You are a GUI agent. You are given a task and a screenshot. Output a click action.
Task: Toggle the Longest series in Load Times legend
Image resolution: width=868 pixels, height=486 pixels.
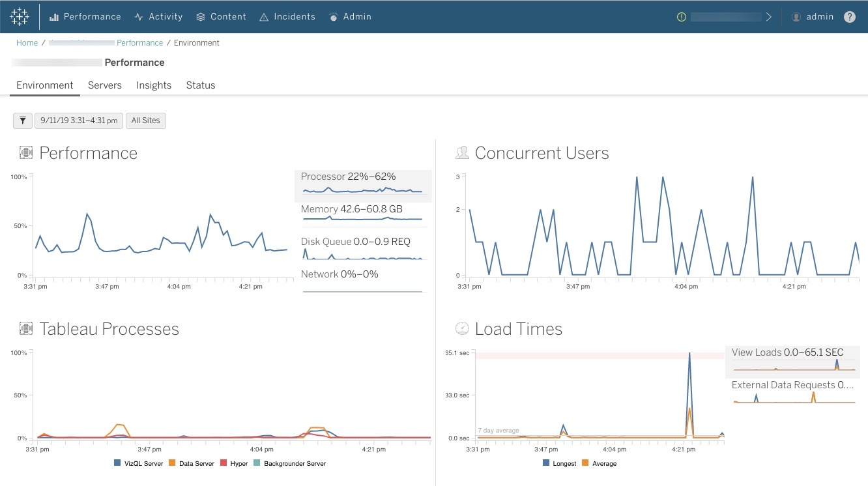559,463
